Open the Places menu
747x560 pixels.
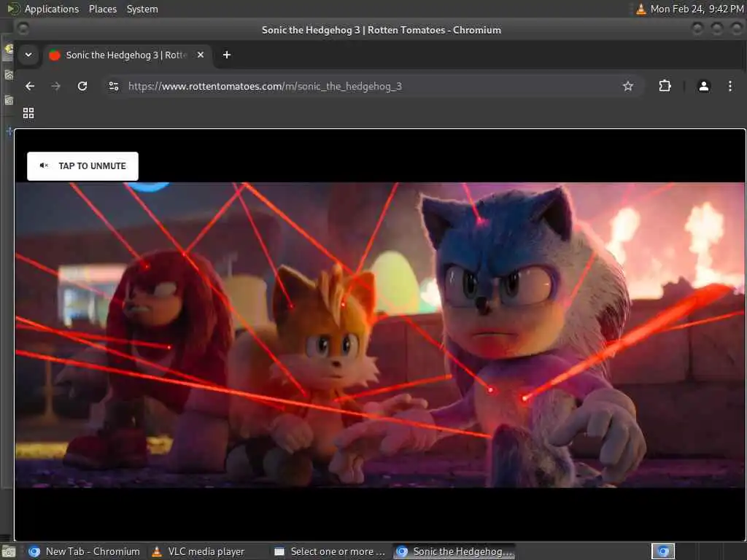[x=103, y=9]
